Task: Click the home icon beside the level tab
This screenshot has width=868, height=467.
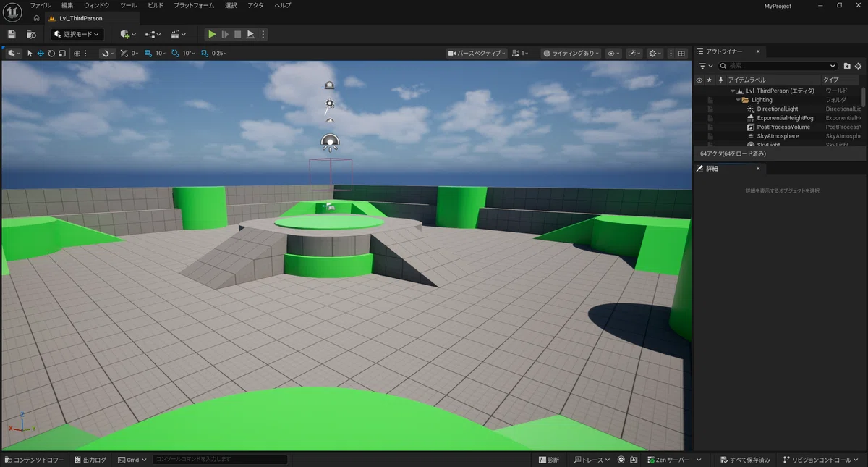Action: pos(36,18)
